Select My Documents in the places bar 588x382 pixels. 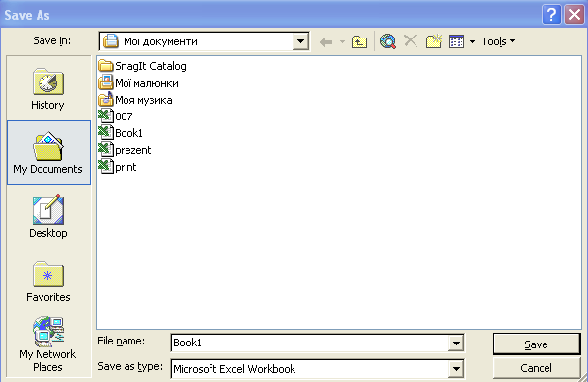pos(48,152)
